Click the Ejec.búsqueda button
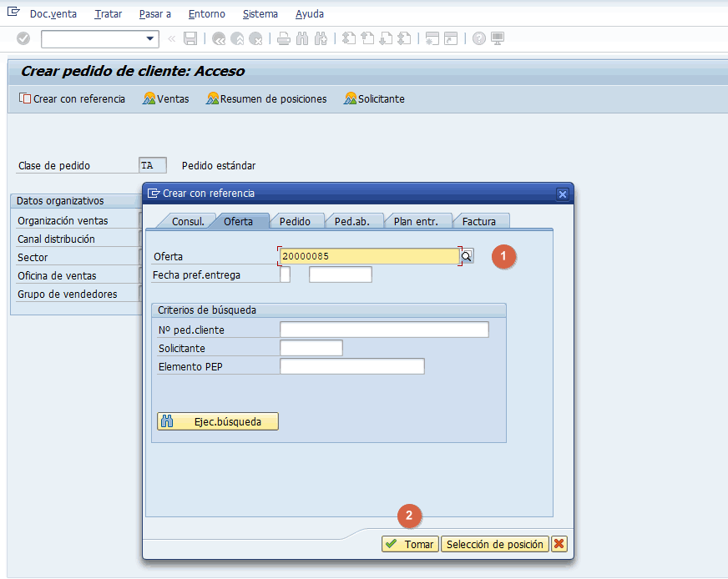728x579 pixels. point(218,421)
